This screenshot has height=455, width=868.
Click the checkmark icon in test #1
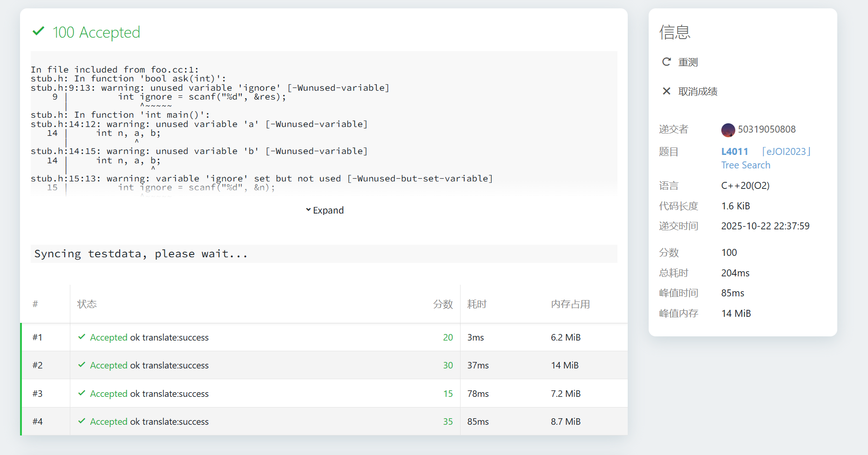coord(82,337)
